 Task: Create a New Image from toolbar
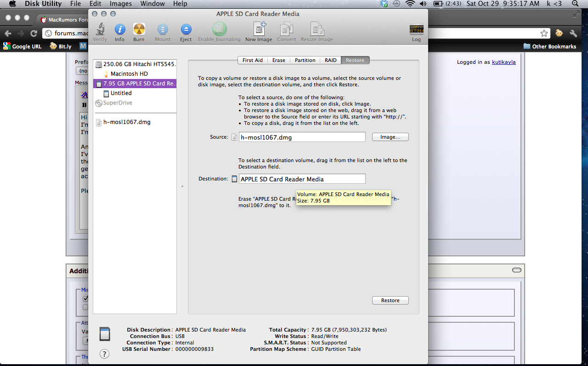(x=259, y=29)
